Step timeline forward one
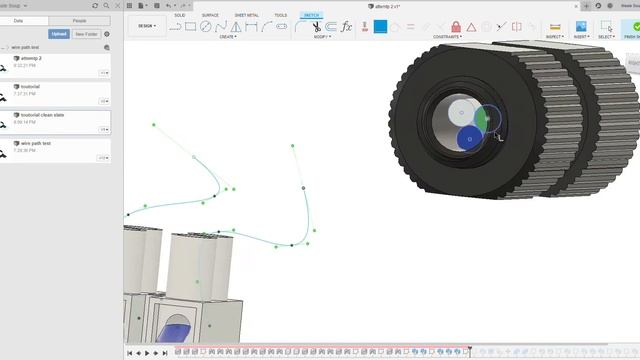The image size is (640, 360). [x=156, y=353]
